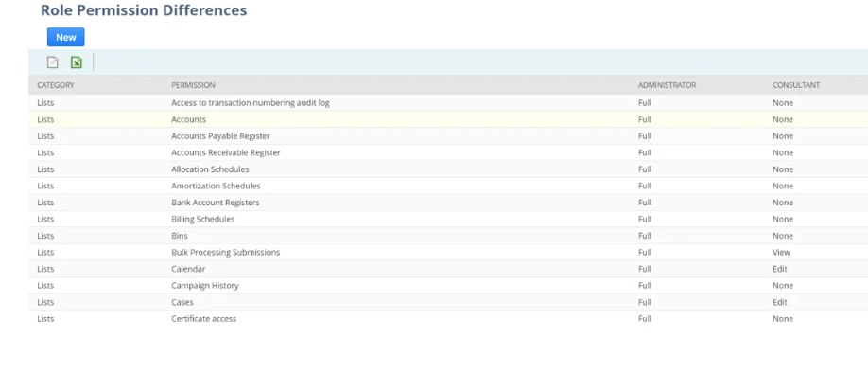Click the Accounts Receivable Register permission

[225, 152]
